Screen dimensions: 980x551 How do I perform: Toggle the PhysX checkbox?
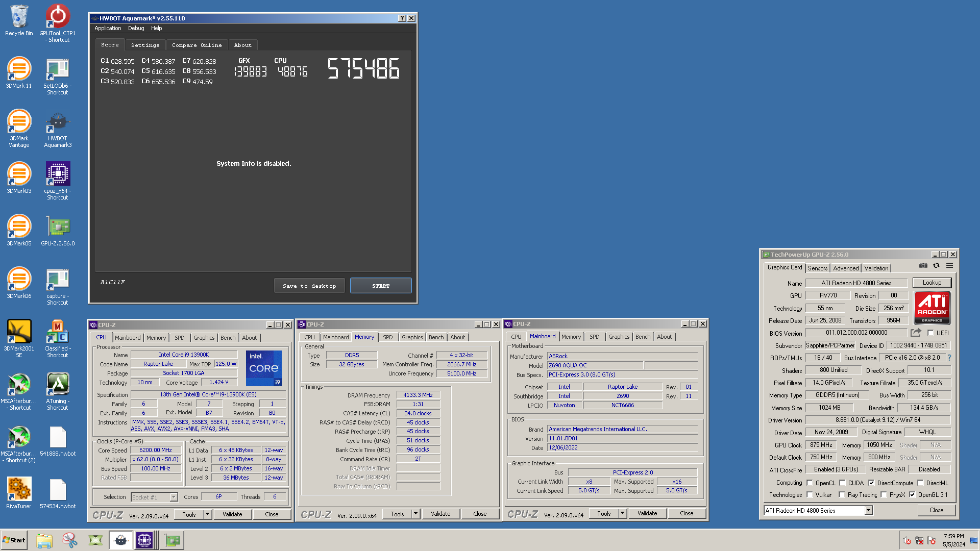coord(884,495)
